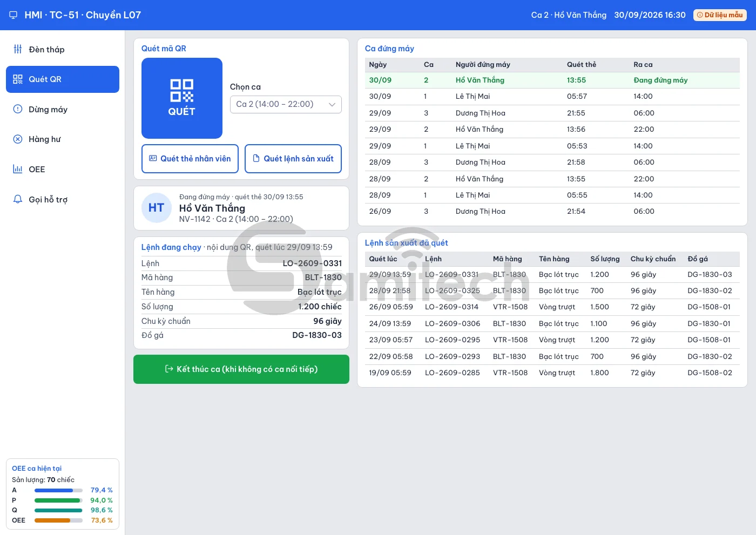Viewport: 756px width, 535px height.
Task: Click the document icon on Quét lệnh sản xuất
Action: click(x=256, y=159)
